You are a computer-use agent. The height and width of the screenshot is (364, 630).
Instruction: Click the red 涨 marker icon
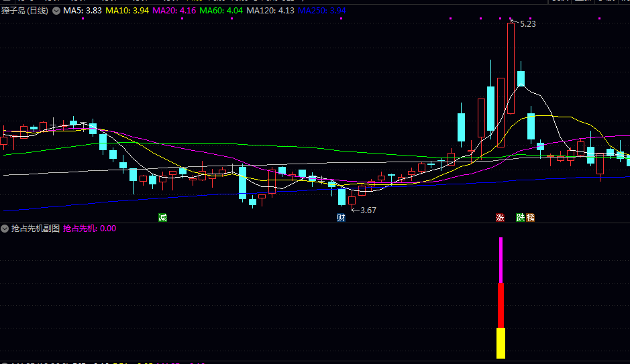(x=500, y=218)
